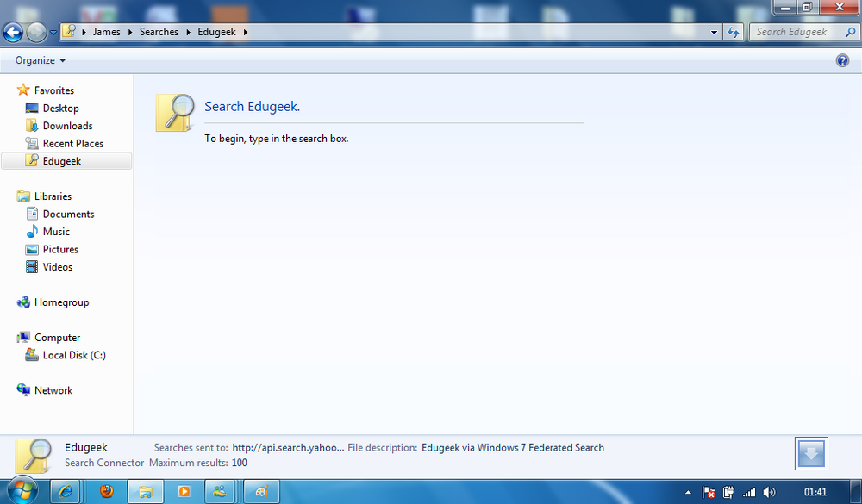This screenshot has height=504, width=862.
Task: Open Local Disk (C:)
Action: pyautogui.click(x=74, y=355)
